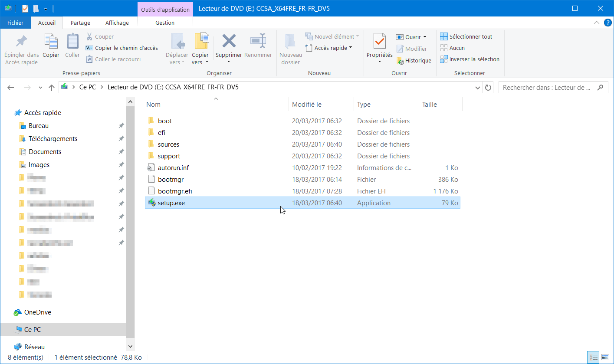Screen dimensions: 614x364
Task: Click Copier le chemin d'accès
Action: (122, 48)
